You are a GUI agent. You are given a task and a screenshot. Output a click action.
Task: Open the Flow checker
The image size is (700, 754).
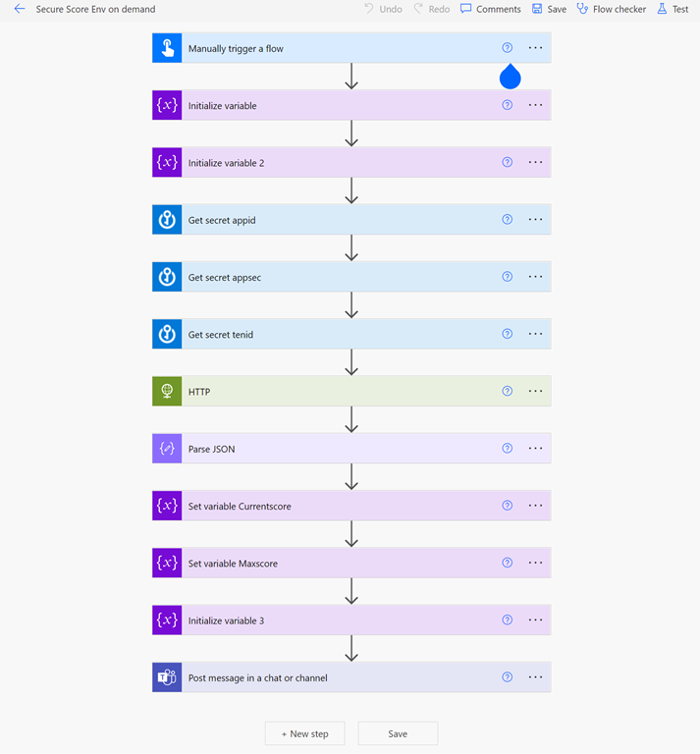[x=611, y=9]
